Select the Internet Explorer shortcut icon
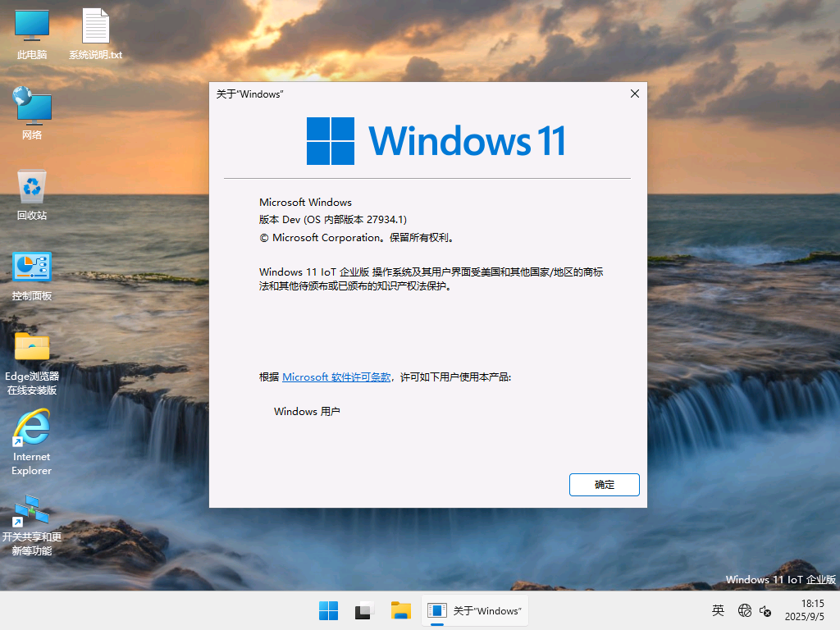 point(32,442)
